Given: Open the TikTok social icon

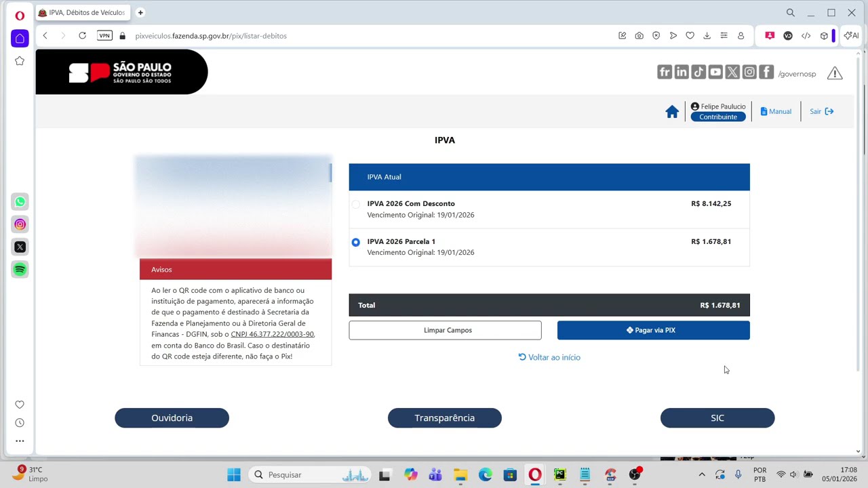Looking at the screenshot, I should [x=698, y=73].
